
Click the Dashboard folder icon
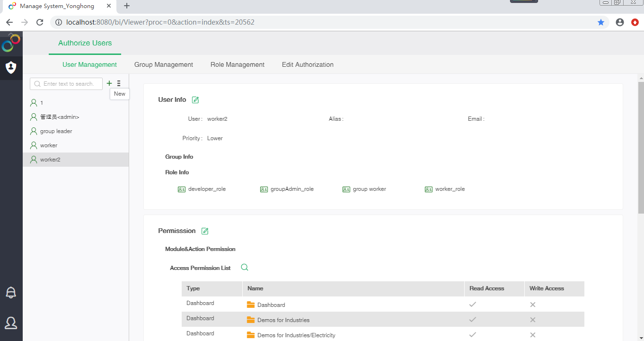pos(251,305)
